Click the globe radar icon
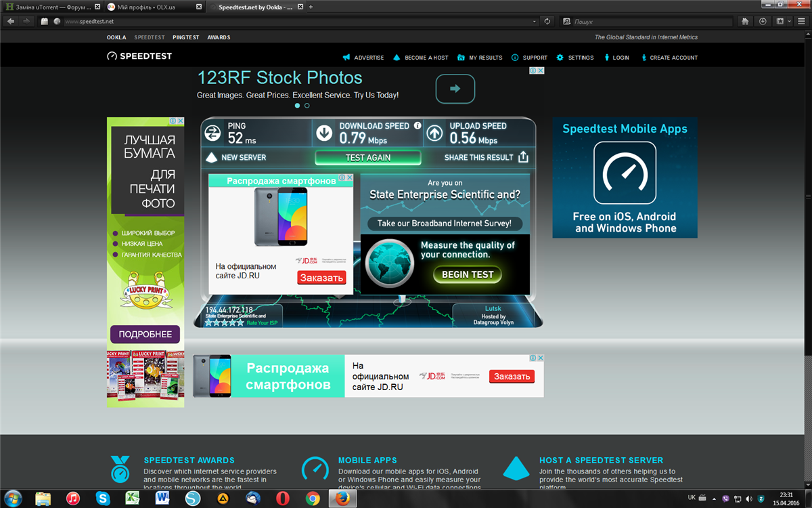 click(x=390, y=264)
